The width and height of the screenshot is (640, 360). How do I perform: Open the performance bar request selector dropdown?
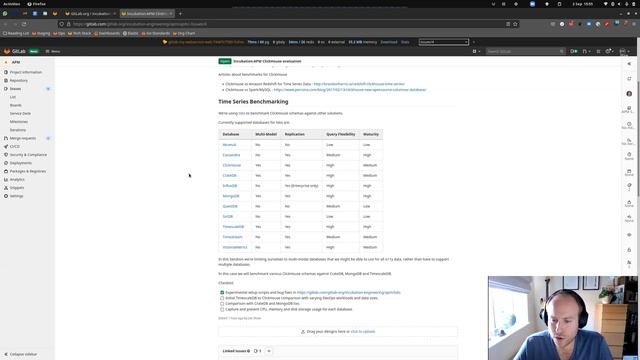443,42
